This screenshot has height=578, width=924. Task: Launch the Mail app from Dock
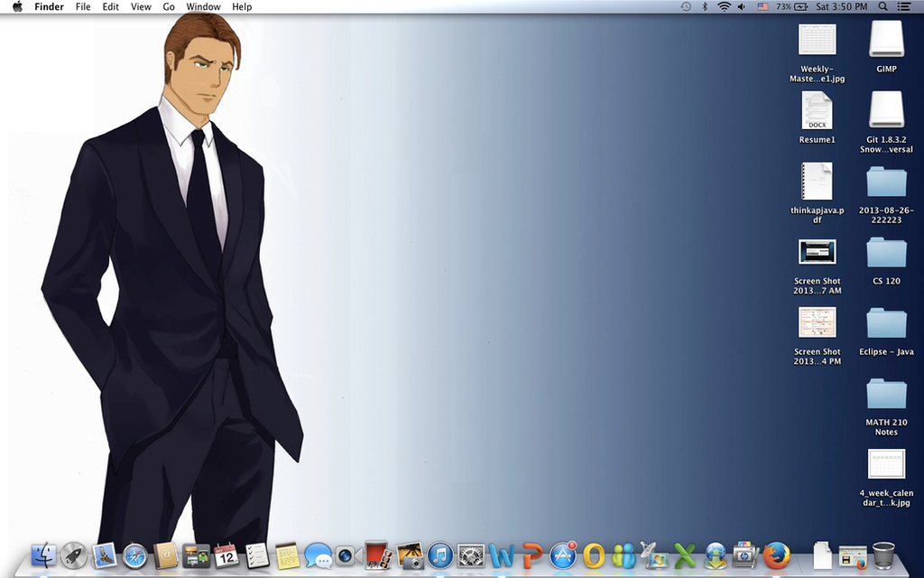pyautogui.click(x=105, y=555)
